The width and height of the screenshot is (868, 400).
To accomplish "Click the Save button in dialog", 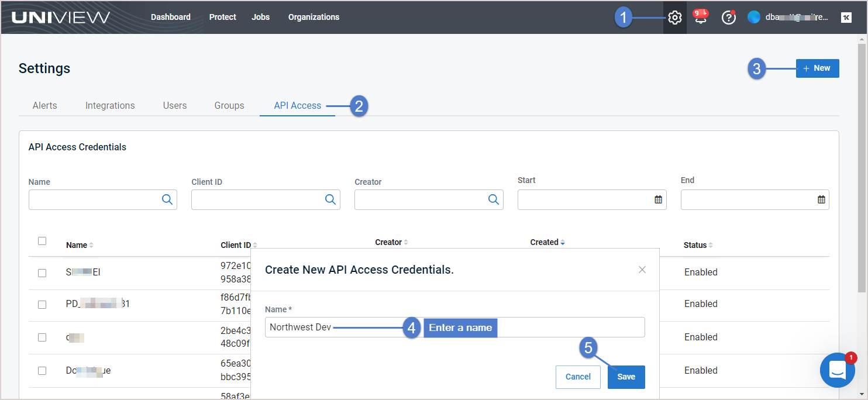I will pyautogui.click(x=626, y=377).
